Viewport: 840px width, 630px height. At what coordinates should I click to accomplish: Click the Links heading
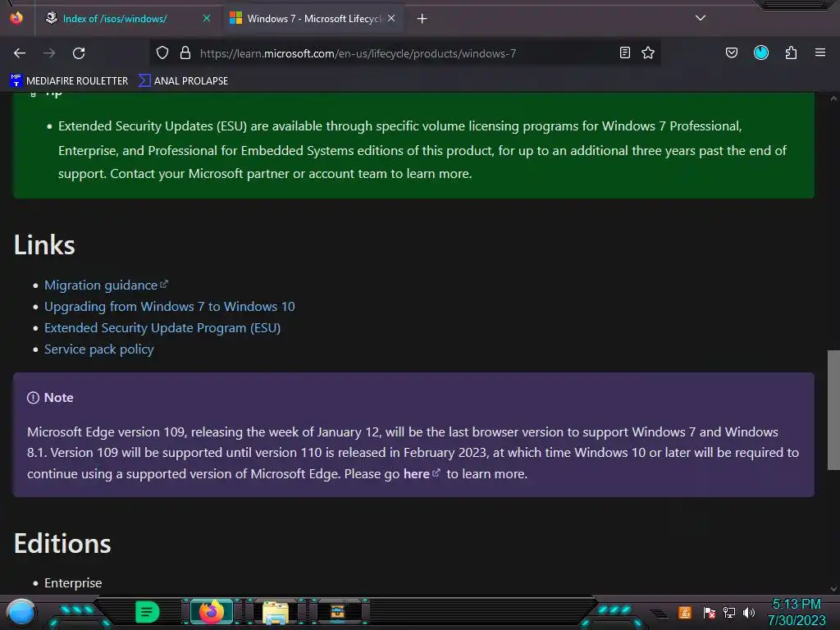[44, 245]
